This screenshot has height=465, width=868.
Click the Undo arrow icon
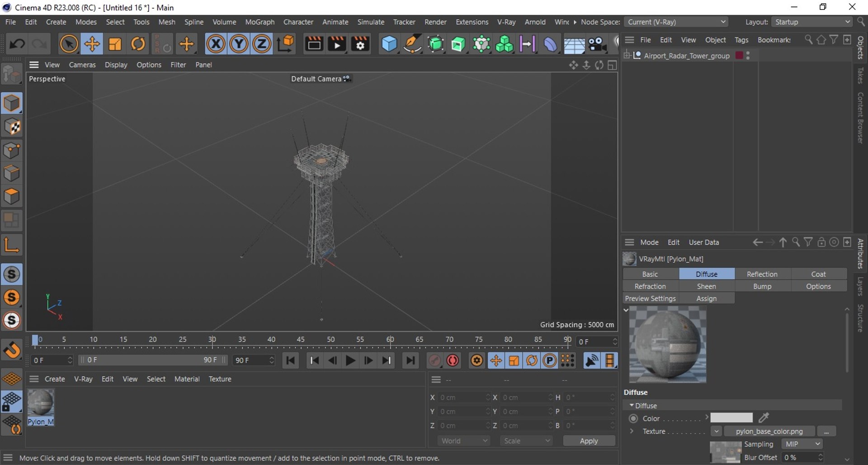[17, 44]
